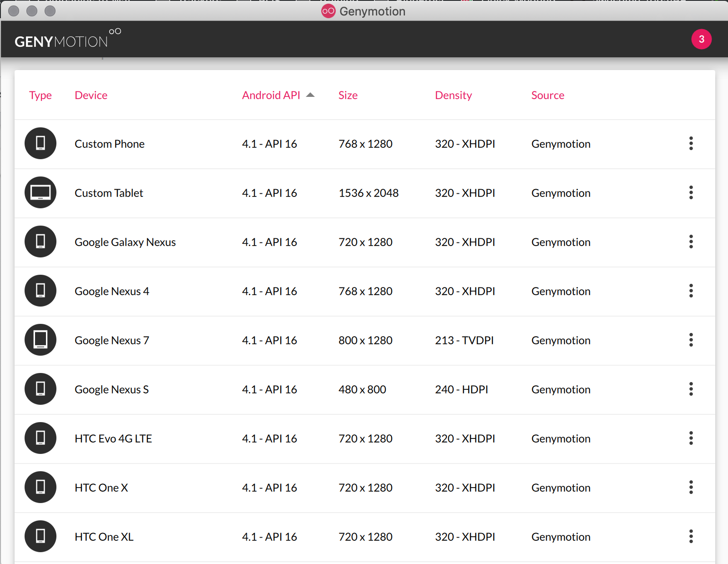Open the notifications badge showing 3

pos(701,39)
